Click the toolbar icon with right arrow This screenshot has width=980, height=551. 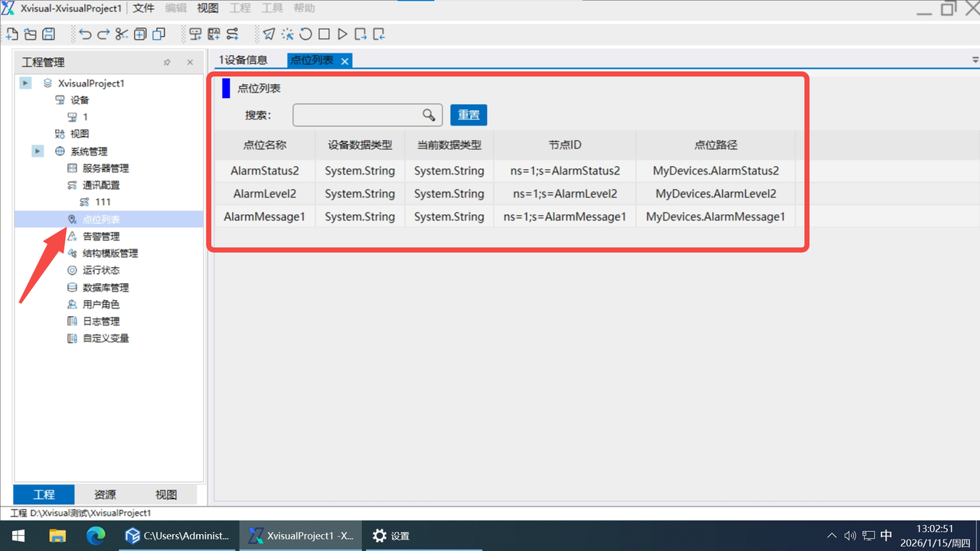click(x=361, y=34)
